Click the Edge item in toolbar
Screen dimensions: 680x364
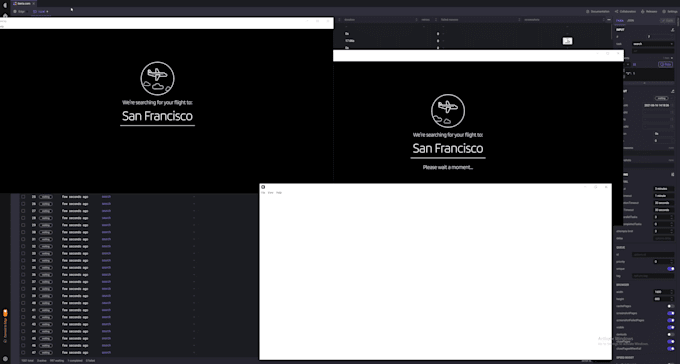(x=19, y=12)
